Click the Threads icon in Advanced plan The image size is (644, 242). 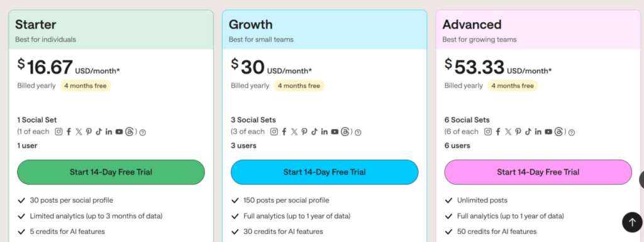point(558,132)
